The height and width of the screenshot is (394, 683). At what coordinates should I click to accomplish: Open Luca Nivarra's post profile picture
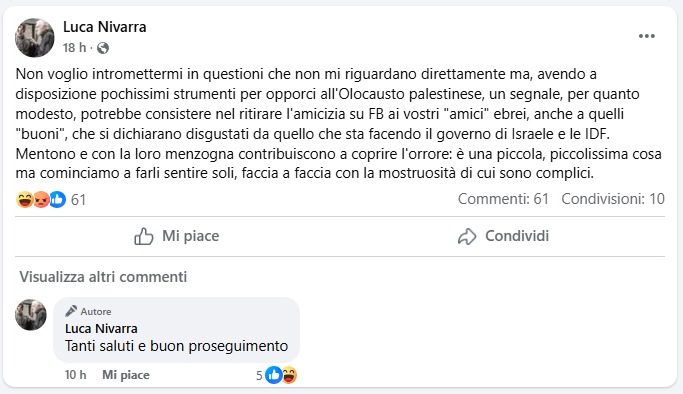pyautogui.click(x=34, y=38)
